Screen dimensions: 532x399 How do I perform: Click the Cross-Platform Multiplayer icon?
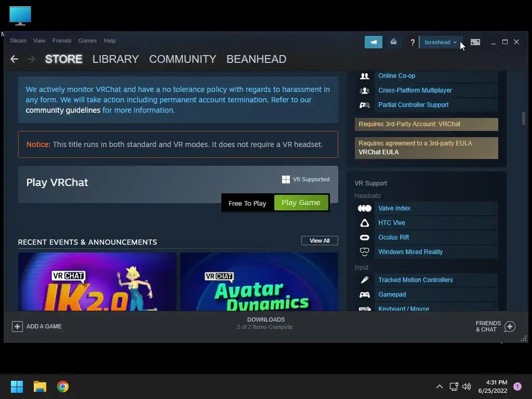[x=364, y=90]
